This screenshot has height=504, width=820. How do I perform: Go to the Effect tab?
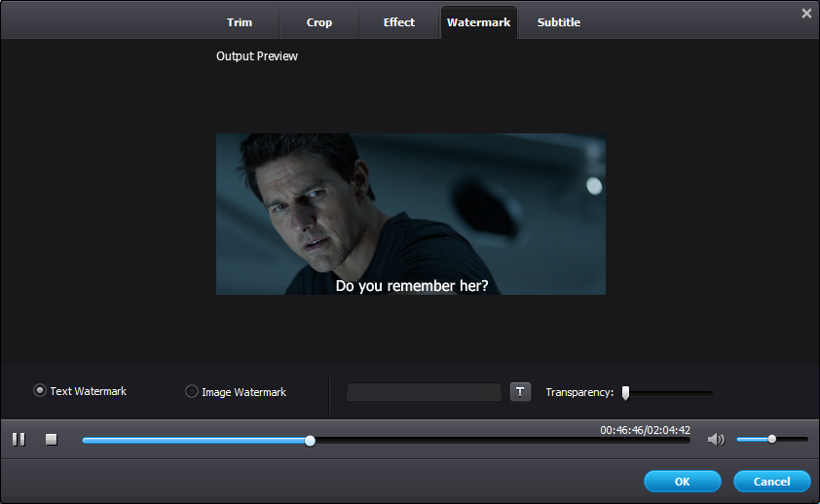coord(399,22)
